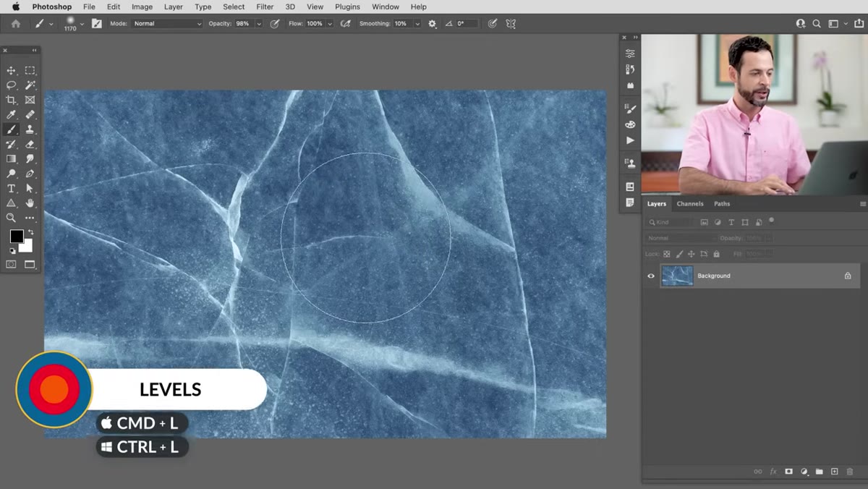Viewport: 868px width, 489px height.
Task: Open the tool preset picker arrow
Action: (x=51, y=24)
